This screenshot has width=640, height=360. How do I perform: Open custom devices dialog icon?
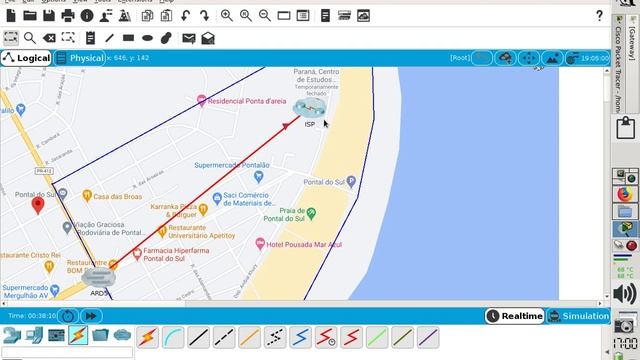click(303, 16)
